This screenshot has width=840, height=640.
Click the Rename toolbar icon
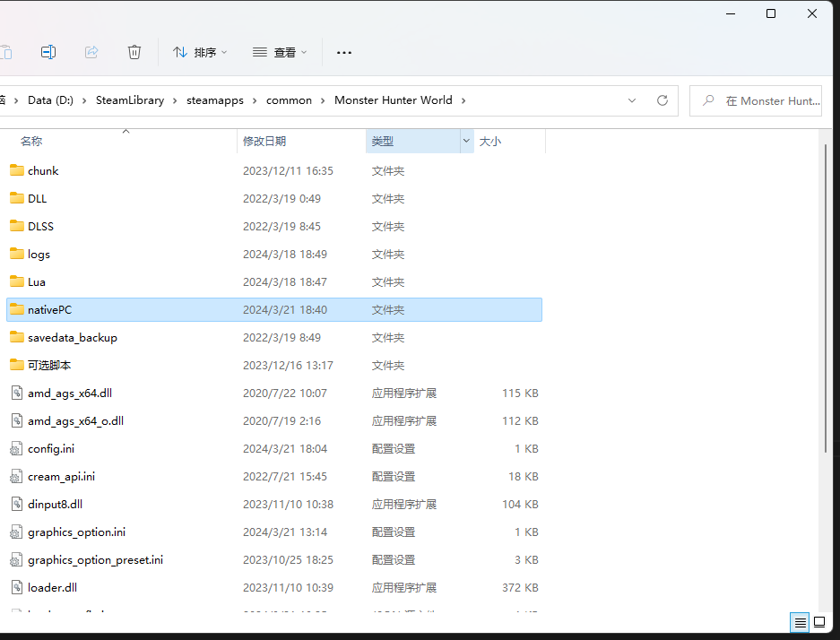[48, 52]
